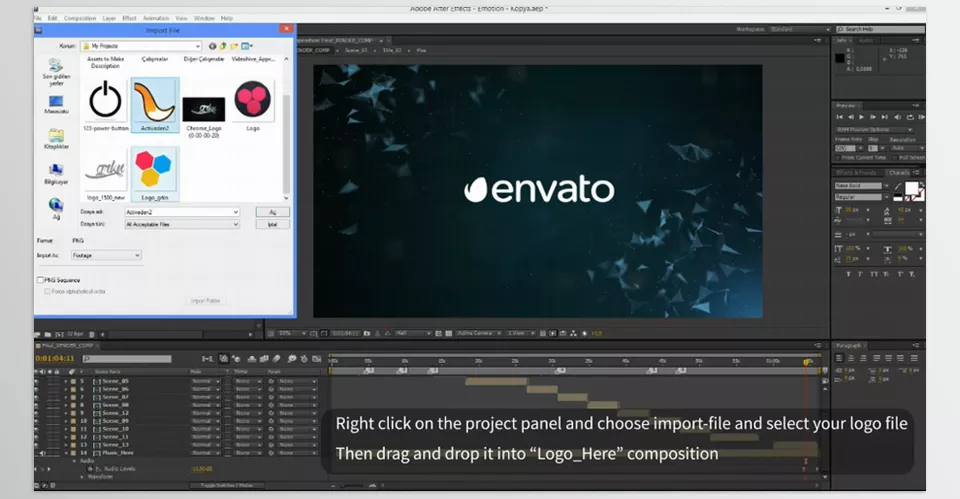The height and width of the screenshot is (499, 960).
Task: Create a new folder icon in dialog
Action: click(x=234, y=46)
